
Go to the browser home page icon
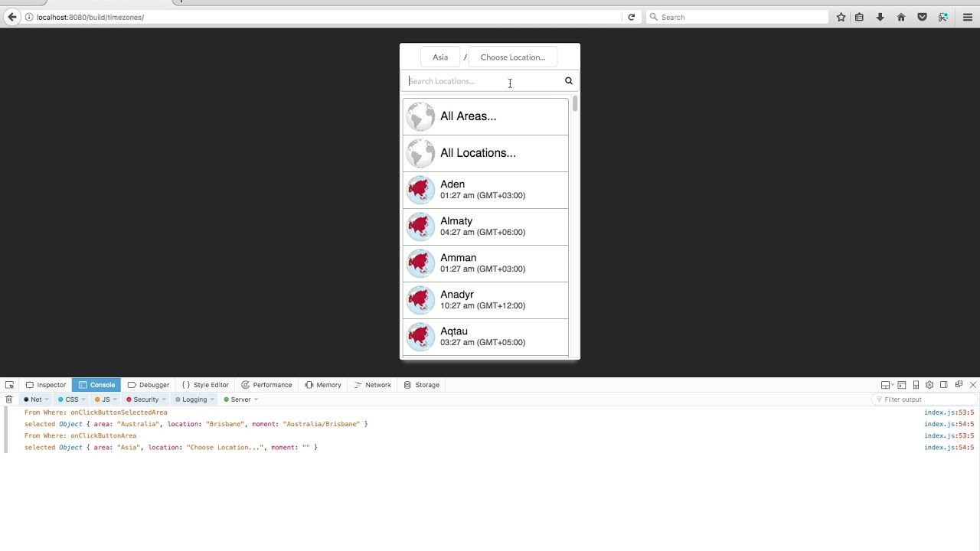click(901, 17)
